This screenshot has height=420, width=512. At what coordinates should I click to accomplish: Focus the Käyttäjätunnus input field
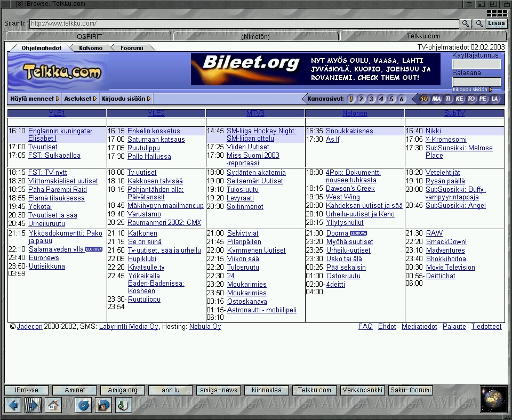[477, 64]
